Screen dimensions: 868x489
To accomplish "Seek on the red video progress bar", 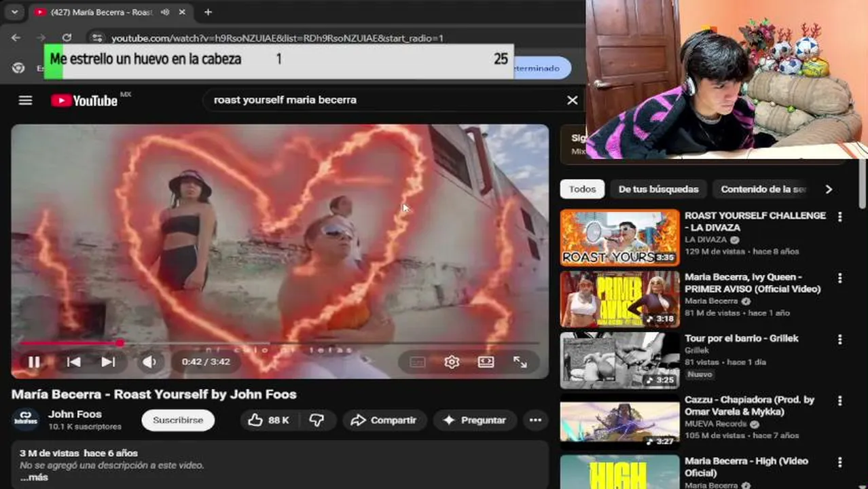I will point(278,343).
